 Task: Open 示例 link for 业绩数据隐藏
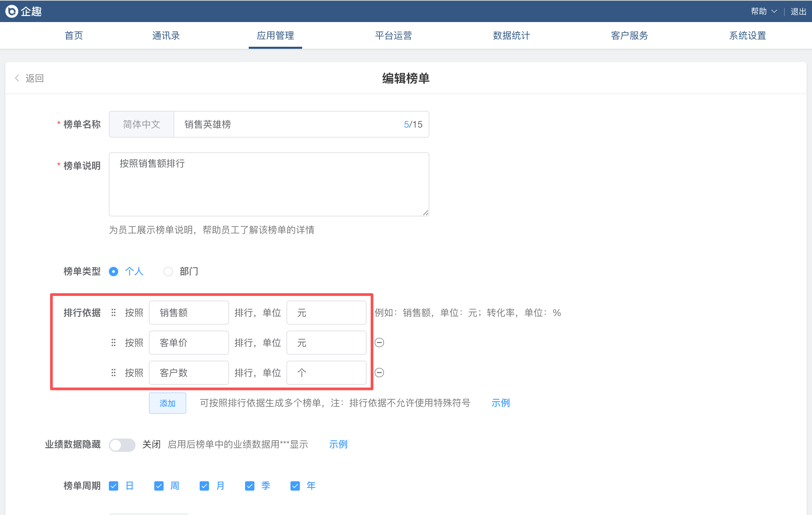pos(338,445)
